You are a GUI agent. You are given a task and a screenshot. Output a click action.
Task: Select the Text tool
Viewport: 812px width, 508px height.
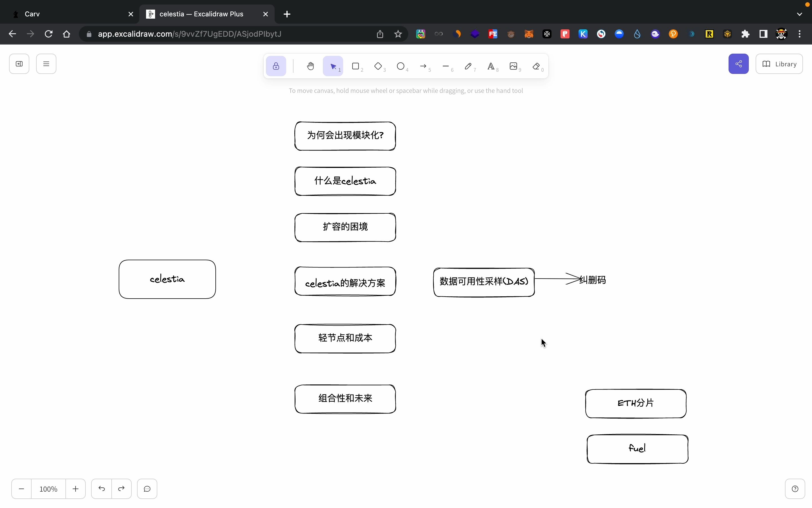[x=491, y=66]
